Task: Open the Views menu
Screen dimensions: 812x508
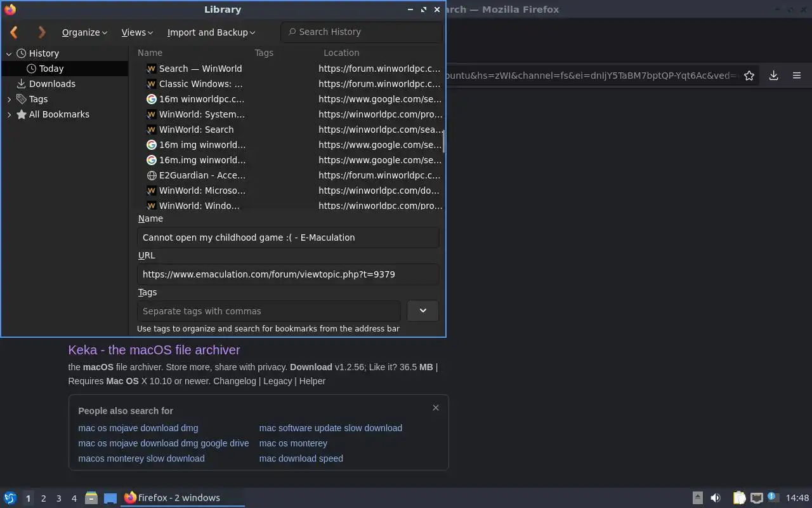Action: tap(137, 32)
